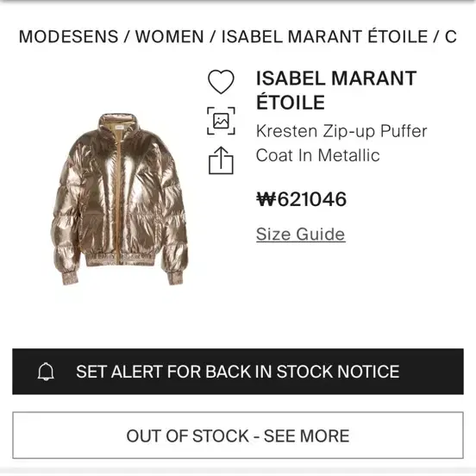Viewport: 476px width, 476px height.
Task: Navigate to WOMEN in the breadcrumb
Action: point(170,37)
